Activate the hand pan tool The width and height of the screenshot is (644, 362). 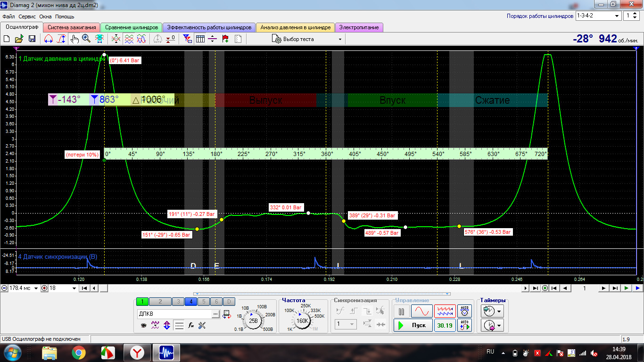pos(74,39)
